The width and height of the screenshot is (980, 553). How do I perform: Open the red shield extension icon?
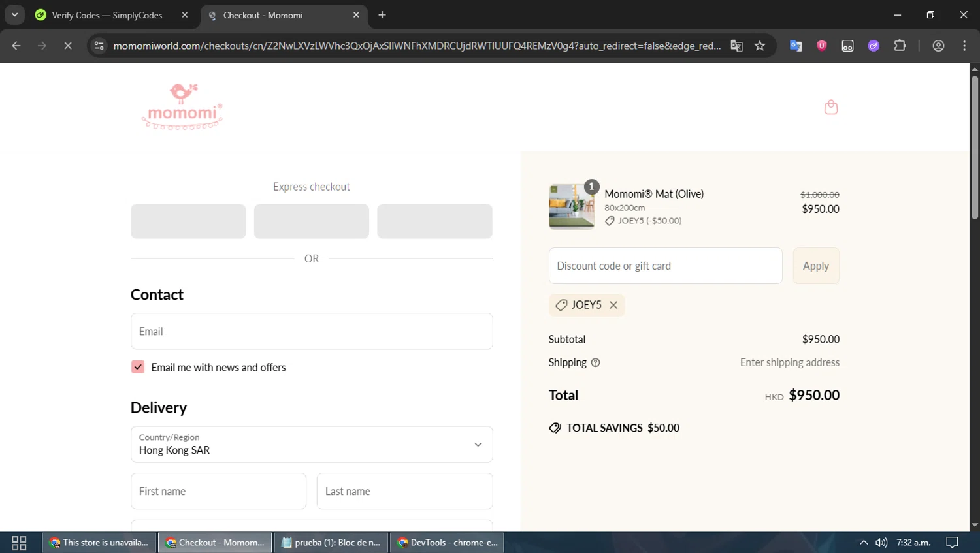point(821,46)
